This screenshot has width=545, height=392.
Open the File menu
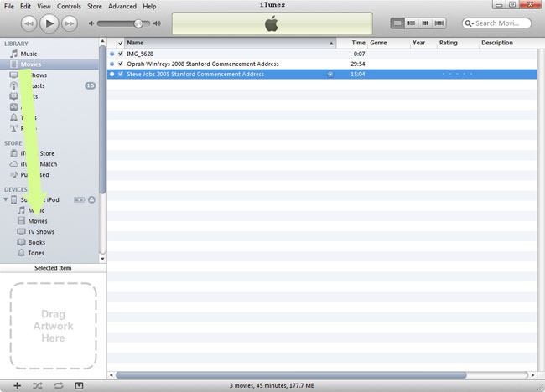pyautogui.click(x=9, y=6)
